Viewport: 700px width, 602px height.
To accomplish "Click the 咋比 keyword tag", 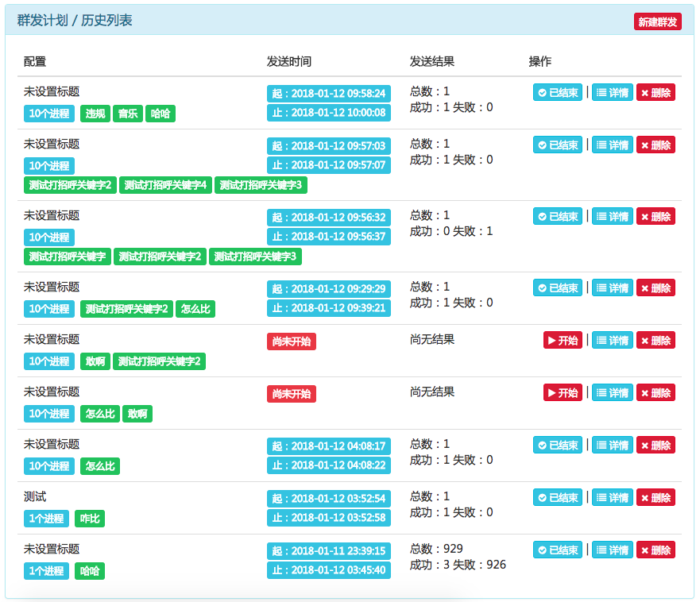I will tap(89, 518).
